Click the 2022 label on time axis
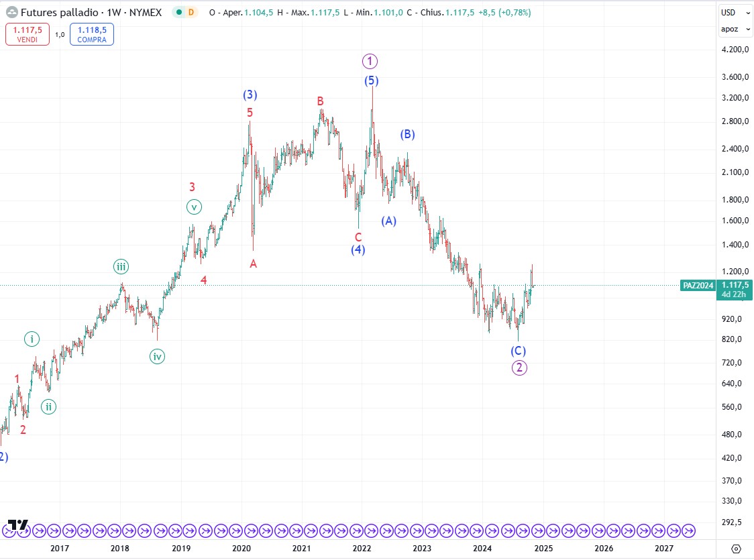Screen dimensions: 754x560 coord(362,549)
